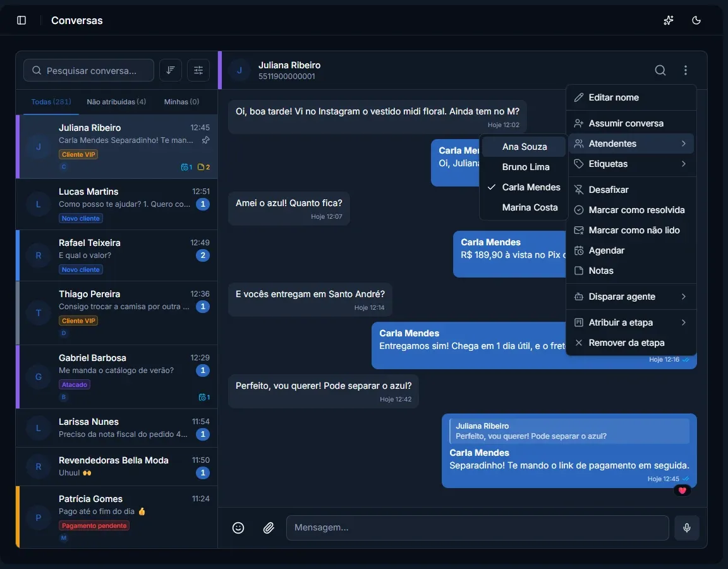Viewport: 728px width, 569px height.
Task: Focus the Mensagem input field
Action: 477,528
